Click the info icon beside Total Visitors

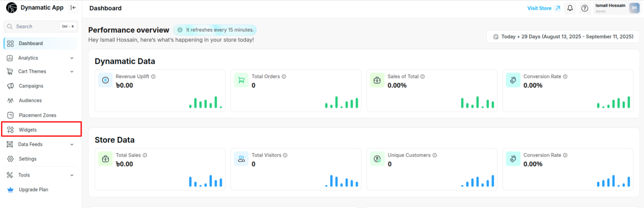[x=285, y=155]
